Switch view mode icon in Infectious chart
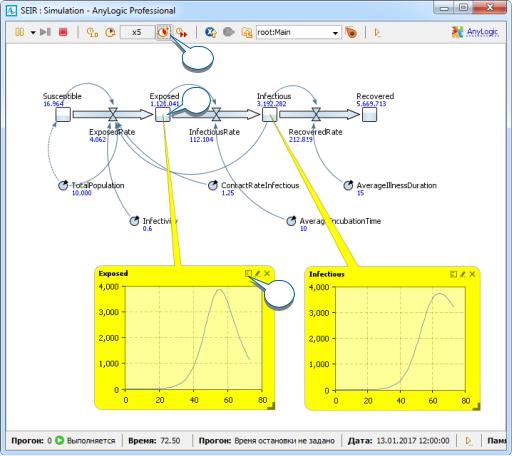Screen dimensions: 512x456 click(x=453, y=274)
